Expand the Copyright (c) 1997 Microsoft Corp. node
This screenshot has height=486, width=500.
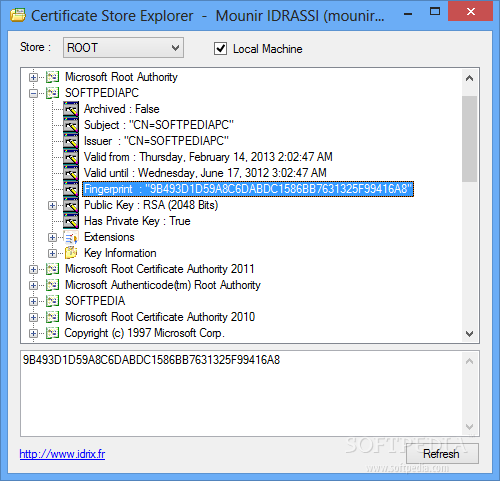pos(33,333)
